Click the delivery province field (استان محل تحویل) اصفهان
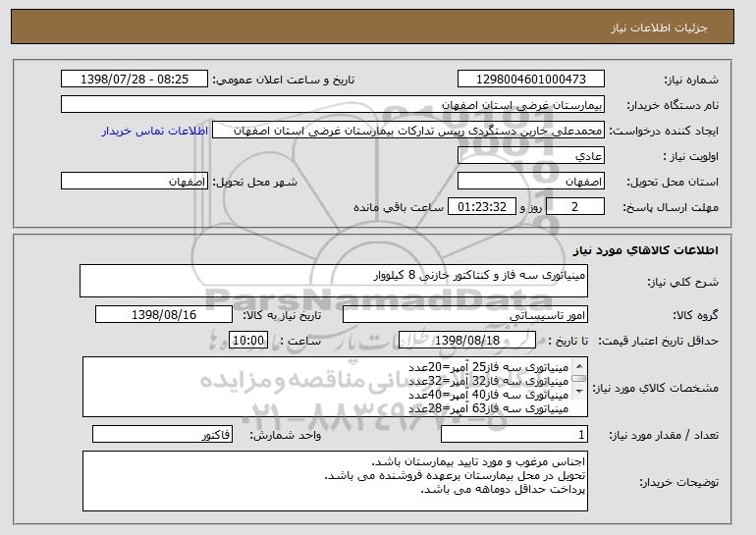This screenshot has height=535, width=756. tap(531, 182)
